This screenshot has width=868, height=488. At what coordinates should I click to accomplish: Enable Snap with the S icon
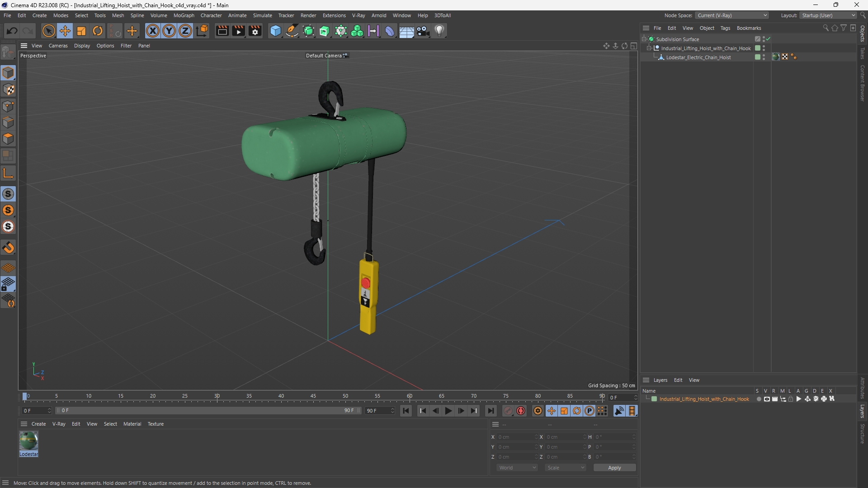point(8,194)
